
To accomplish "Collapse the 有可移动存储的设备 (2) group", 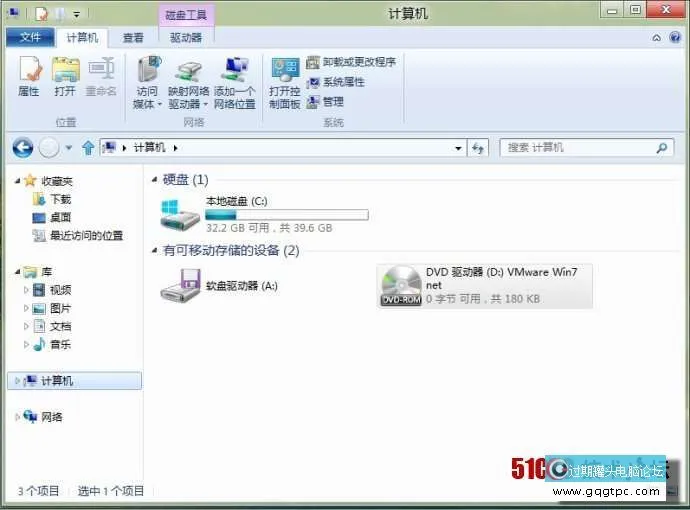I will [x=154, y=250].
